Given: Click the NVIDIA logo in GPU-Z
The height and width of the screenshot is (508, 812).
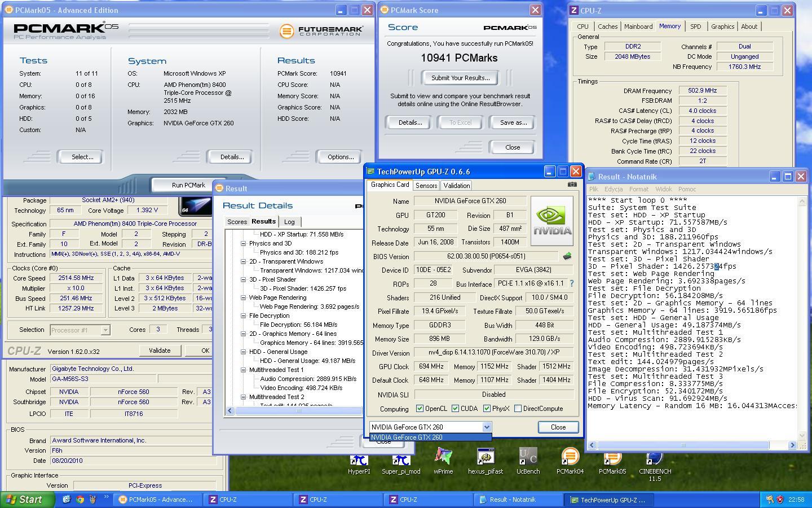Looking at the screenshot, I should click(x=551, y=221).
